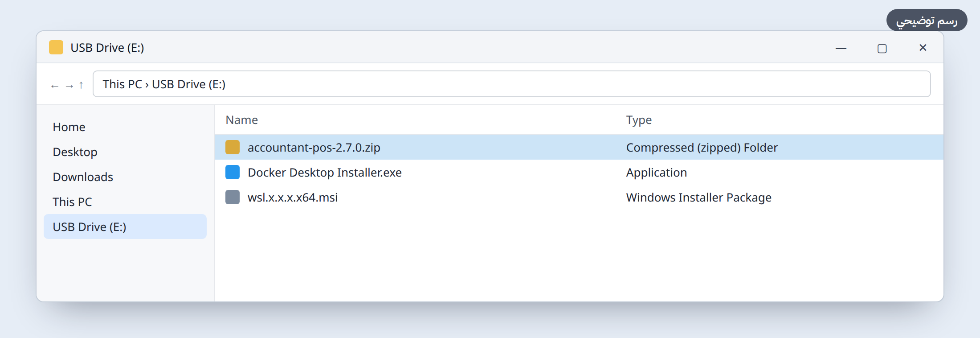Maximize the USB Drive window
Viewport: 980px width, 338px height.
882,48
